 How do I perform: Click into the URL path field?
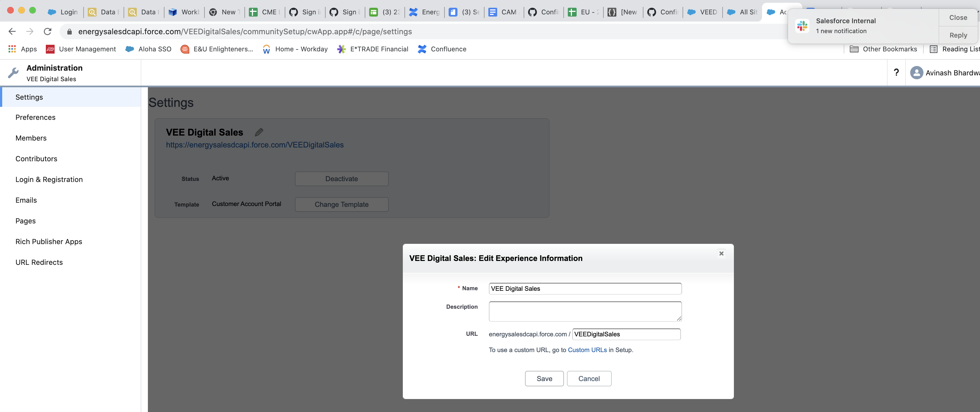(x=626, y=334)
